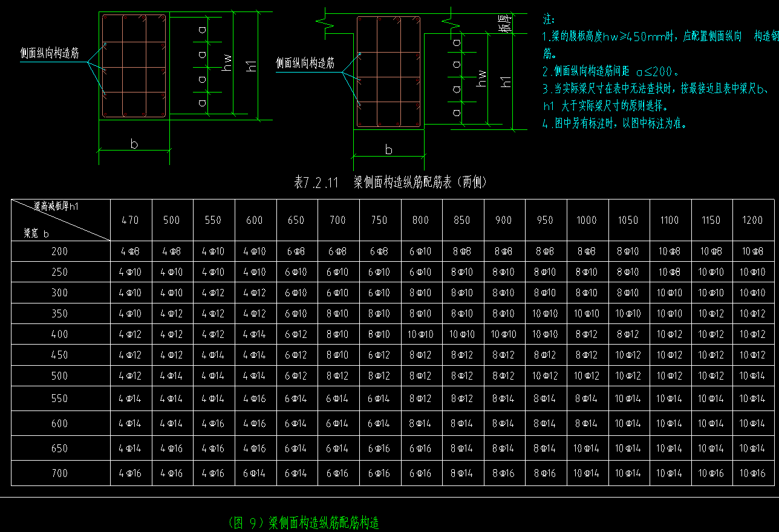Select row header 450 for beam width

click(x=60, y=355)
